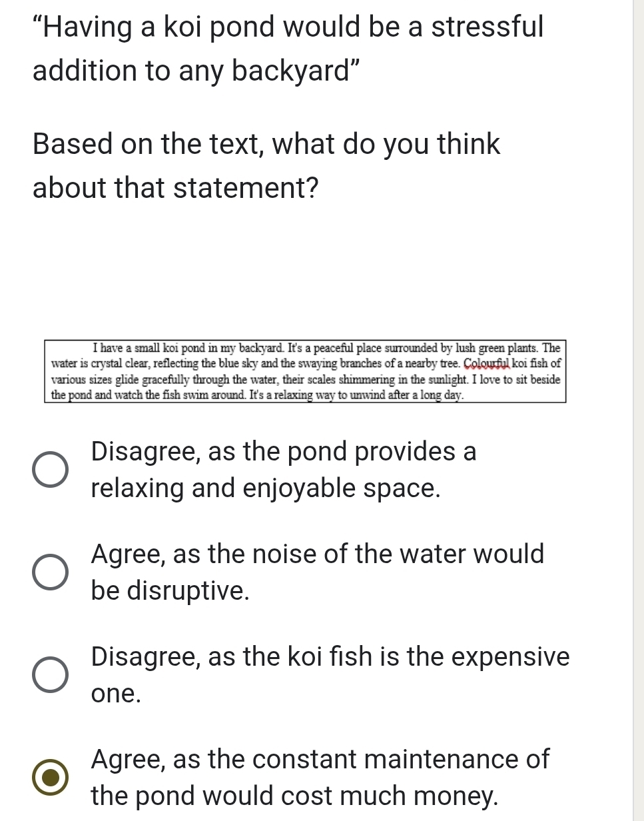Click the vertical scrollbar strip on the right edge
This screenshot has height=821, width=644.
pos(638,410)
